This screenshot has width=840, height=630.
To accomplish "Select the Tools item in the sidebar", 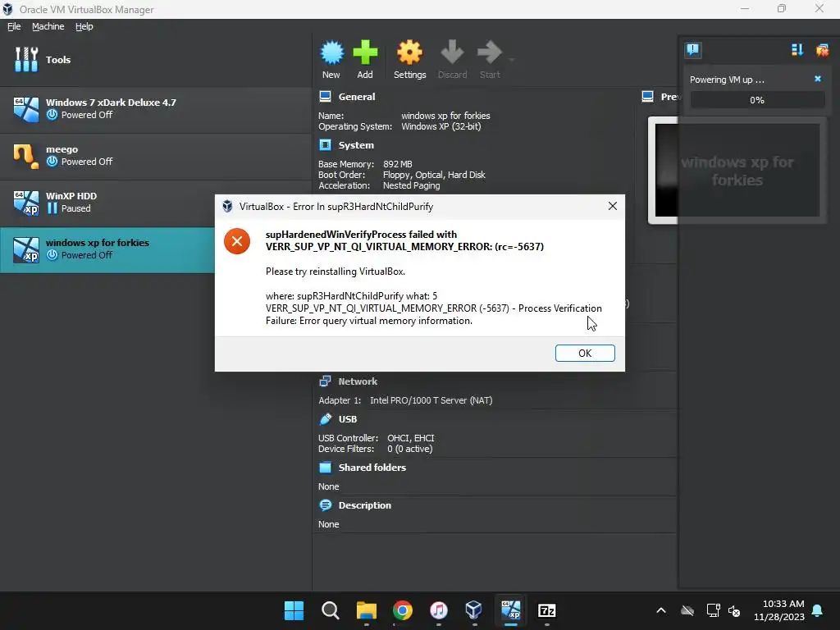I will (x=155, y=59).
